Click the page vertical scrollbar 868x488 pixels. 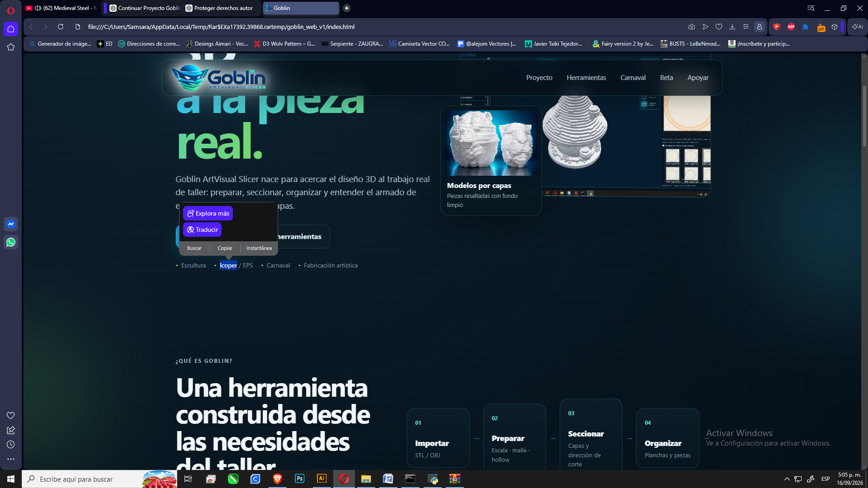tap(864, 116)
